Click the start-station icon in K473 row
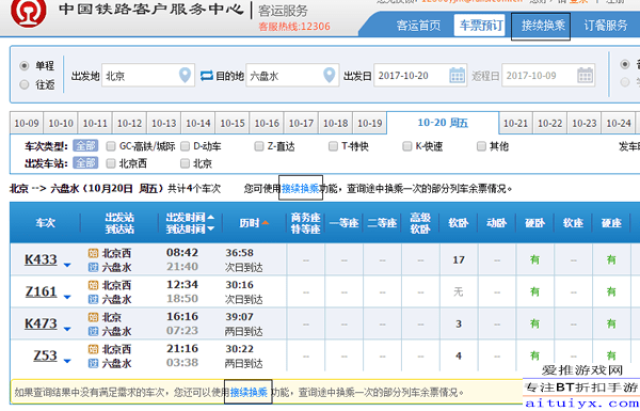The image size is (640, 411). [93, 317]
